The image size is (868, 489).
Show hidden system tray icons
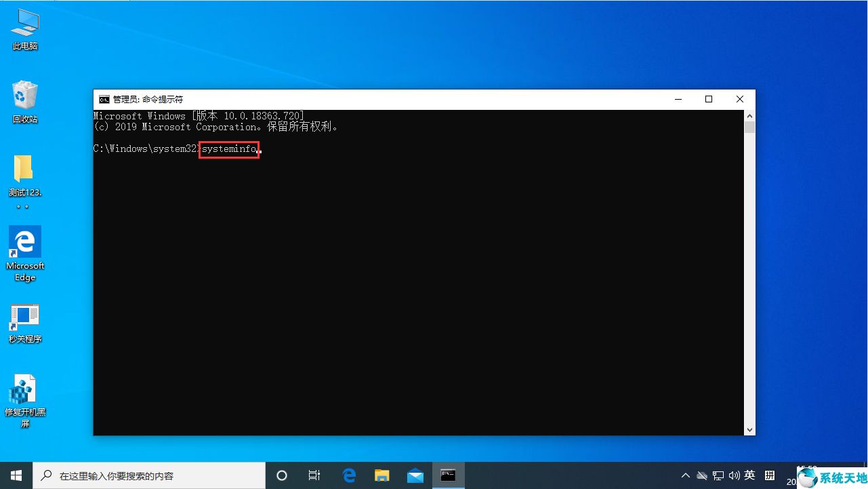pyautogui.click(x=686, y=475)
